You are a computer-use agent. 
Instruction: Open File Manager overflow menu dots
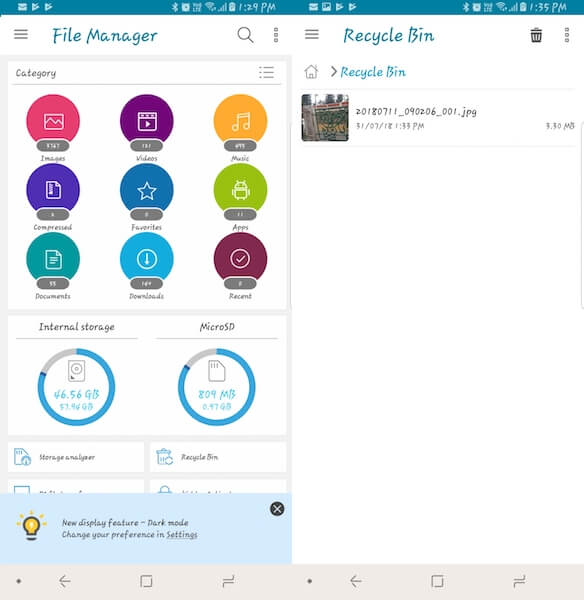(x=276, y=35)
